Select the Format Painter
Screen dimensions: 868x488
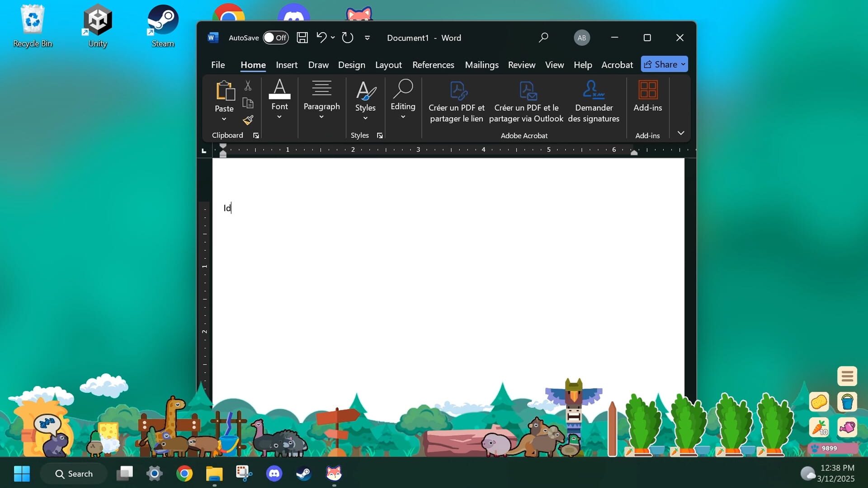point(248,120)
